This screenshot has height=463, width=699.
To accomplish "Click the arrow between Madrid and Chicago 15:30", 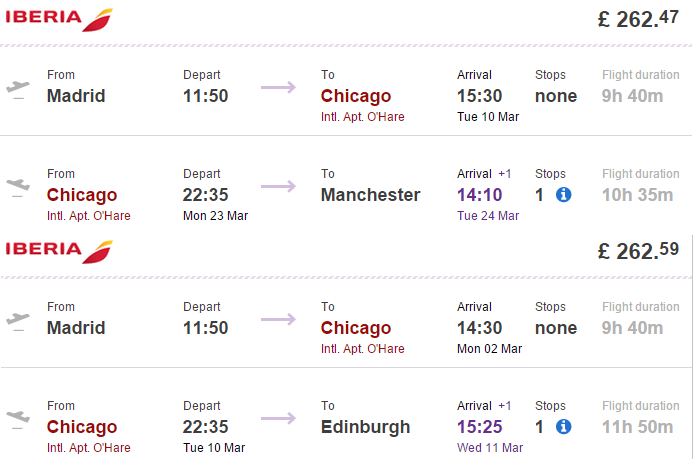I will [278, 87].
